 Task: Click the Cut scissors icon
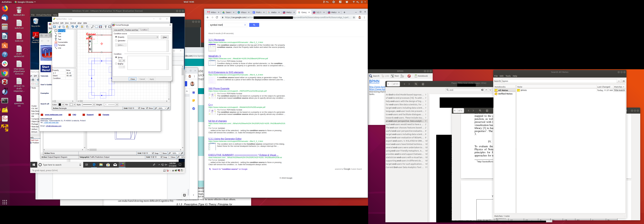point(60,27)
